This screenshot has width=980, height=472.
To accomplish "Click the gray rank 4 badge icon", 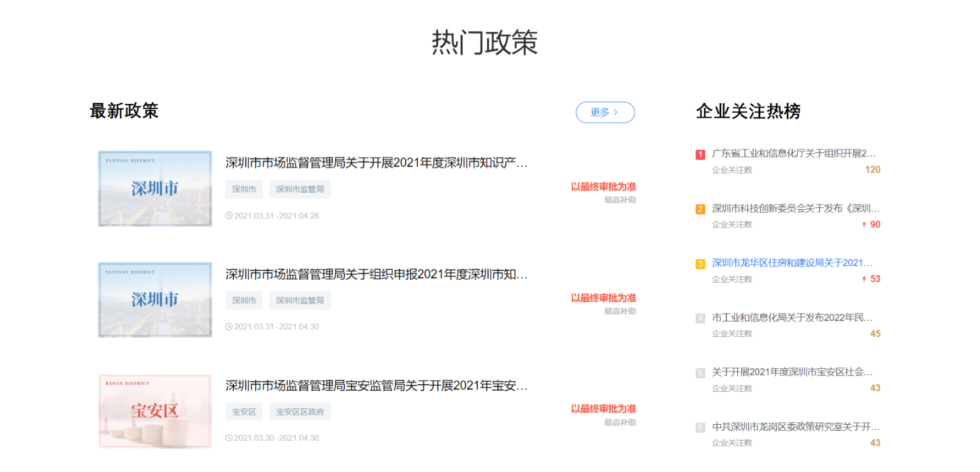I will [700, 318].
